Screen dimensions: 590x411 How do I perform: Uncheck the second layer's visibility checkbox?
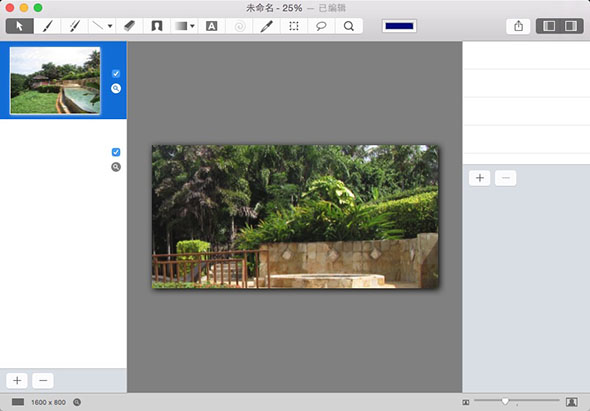coord(116,152)
